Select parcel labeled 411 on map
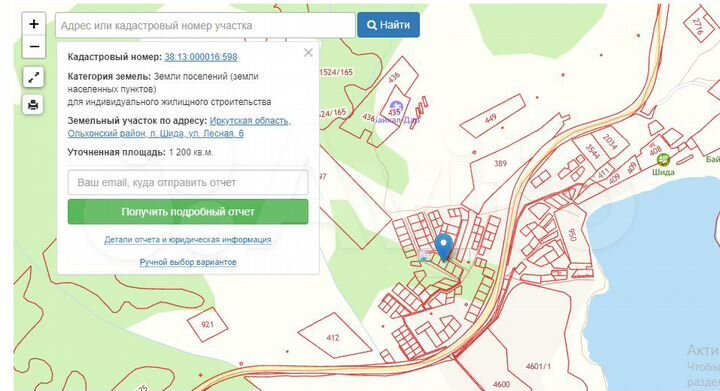 [603, 173]
